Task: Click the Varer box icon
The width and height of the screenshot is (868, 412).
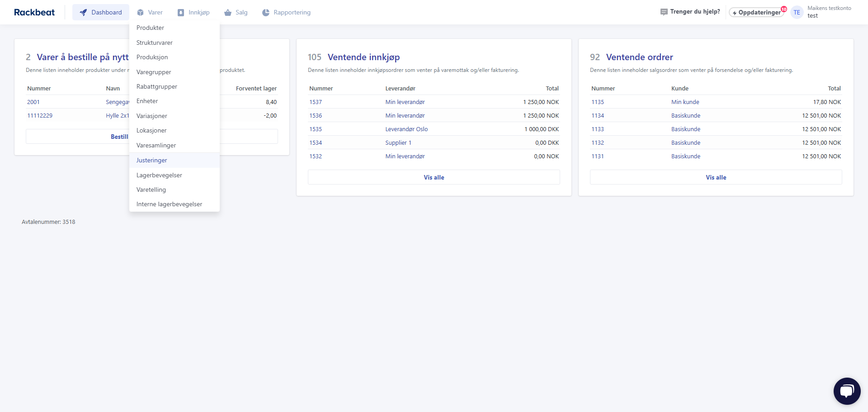Action: point(141,13)
